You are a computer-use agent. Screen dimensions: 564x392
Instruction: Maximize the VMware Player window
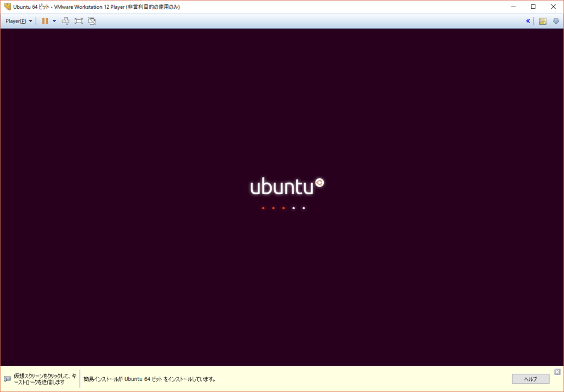click(x=533, y=7)
